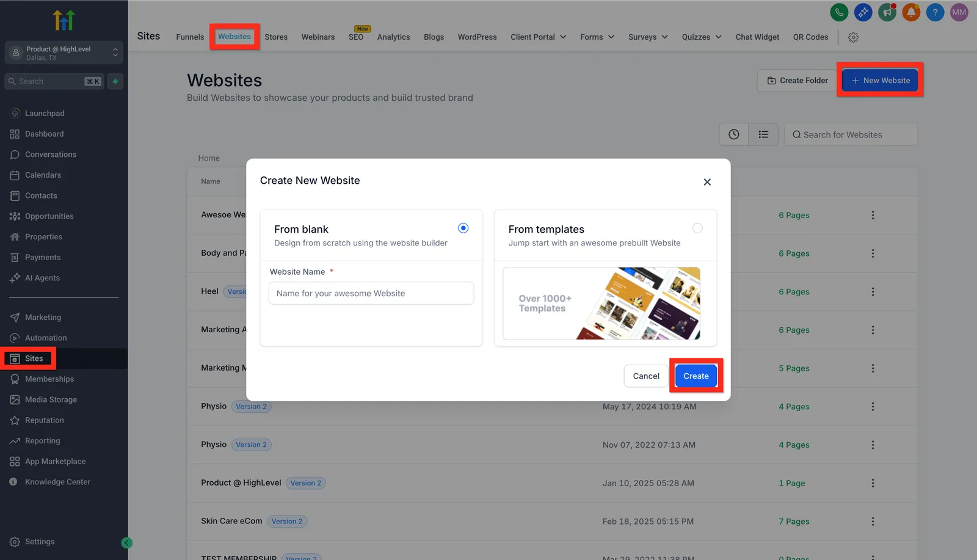Switch to the Stores tab
977x560 pixels.
pyautogui.click(x=276, y=37)
